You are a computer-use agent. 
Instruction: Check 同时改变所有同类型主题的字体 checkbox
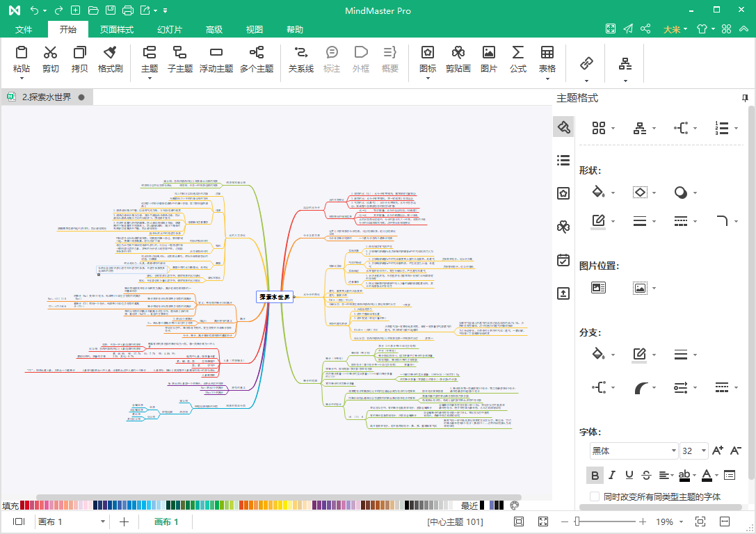595,496
